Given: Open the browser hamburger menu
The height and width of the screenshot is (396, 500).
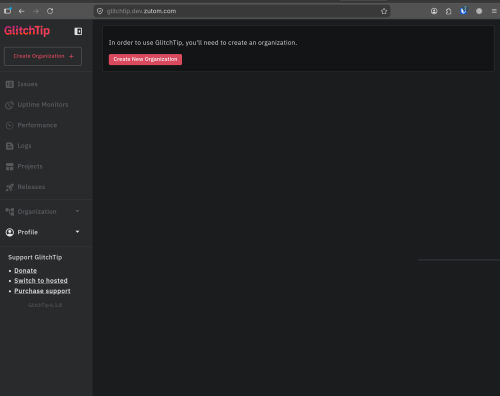Looking at the screenshot, I should [494, 11].
